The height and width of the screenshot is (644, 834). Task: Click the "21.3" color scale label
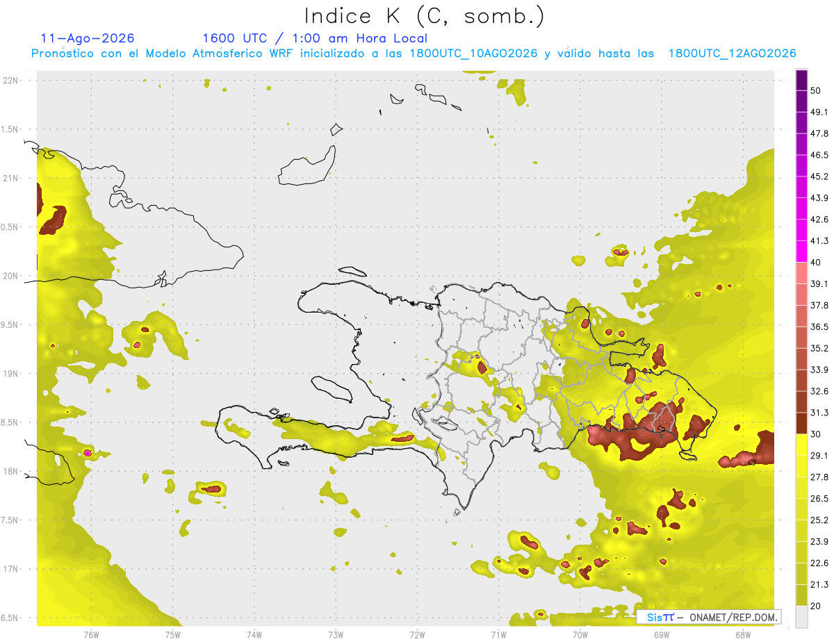coord(819,585)
